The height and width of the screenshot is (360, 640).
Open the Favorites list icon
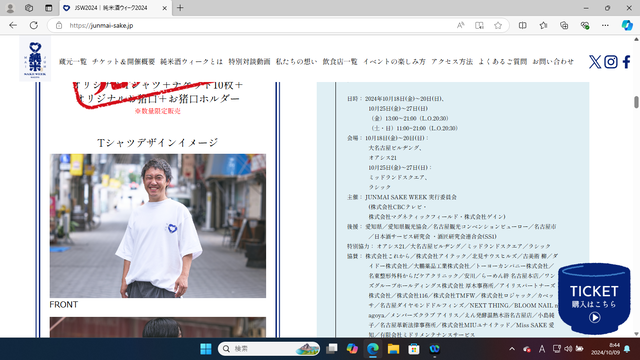[543, 25]
